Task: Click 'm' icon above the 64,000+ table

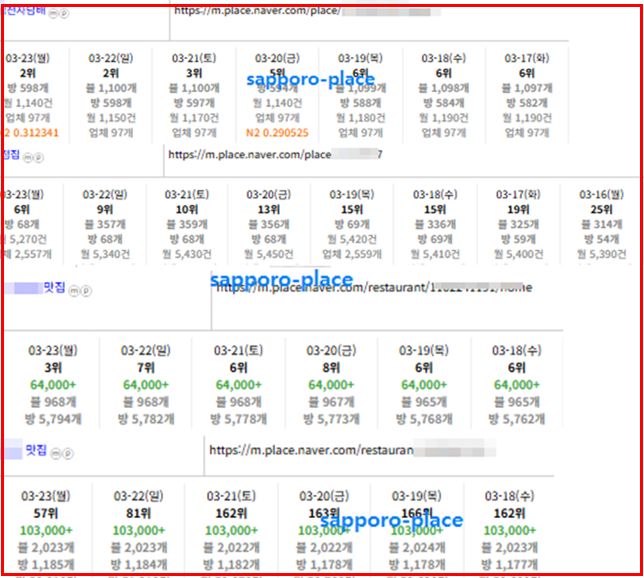Action: pos(73,290)
